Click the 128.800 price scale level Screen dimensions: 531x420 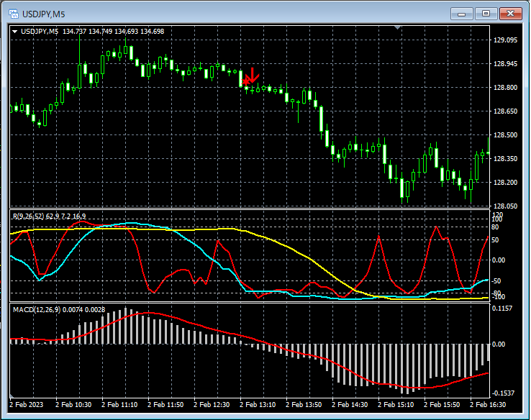pos(507,88)
